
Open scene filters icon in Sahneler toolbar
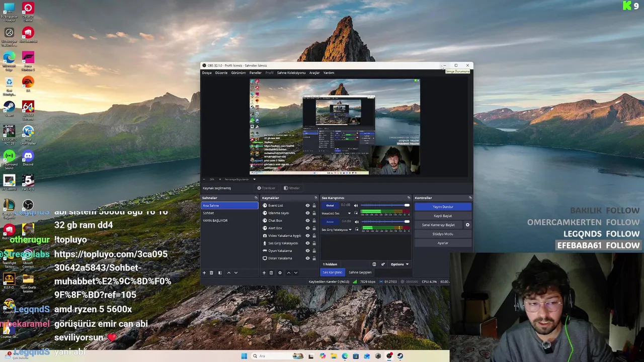click(219, 273)
